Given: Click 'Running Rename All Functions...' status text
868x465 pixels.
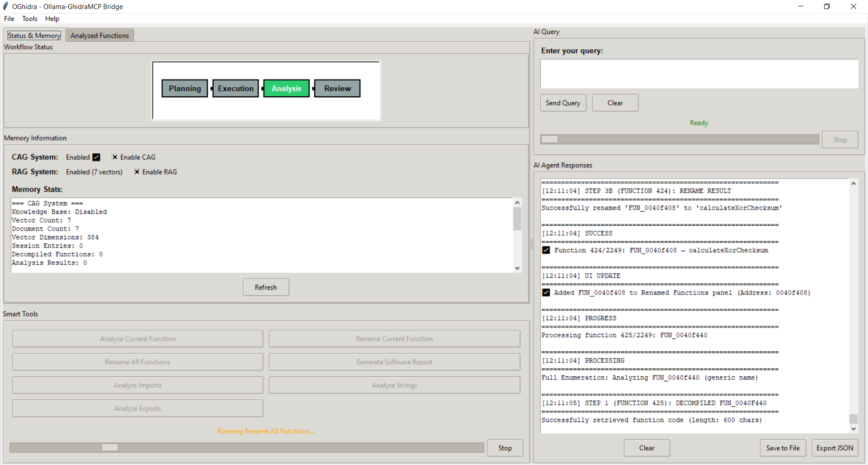Looking at the screenshot, I should 266,431.
